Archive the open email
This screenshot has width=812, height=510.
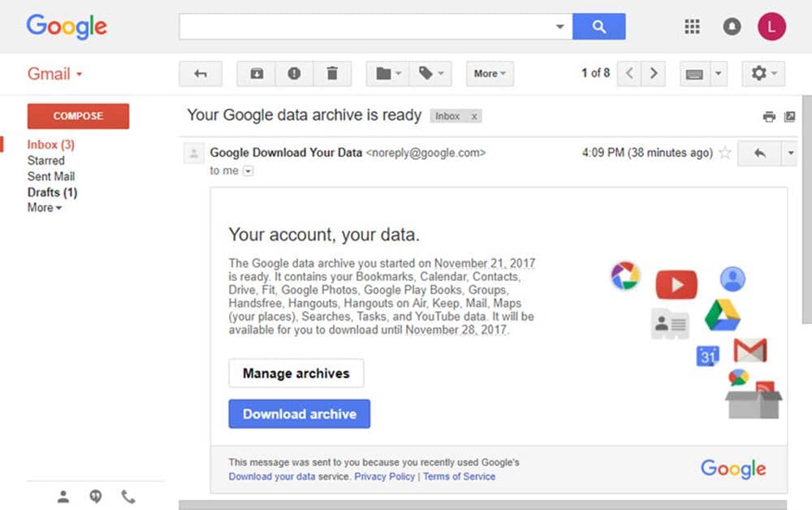[256, 74]
